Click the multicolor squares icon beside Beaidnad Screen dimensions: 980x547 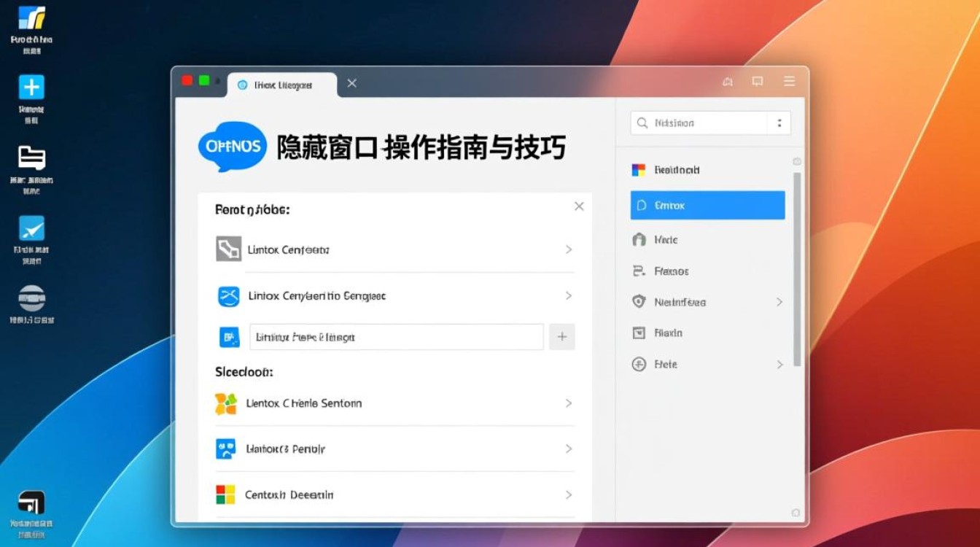pos(639,170)
